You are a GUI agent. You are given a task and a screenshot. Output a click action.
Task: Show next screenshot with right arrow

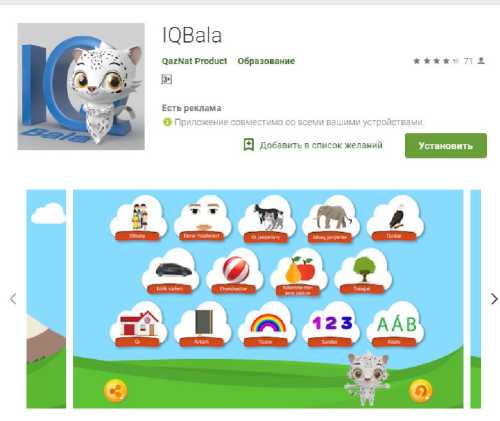tap(494, 299)
